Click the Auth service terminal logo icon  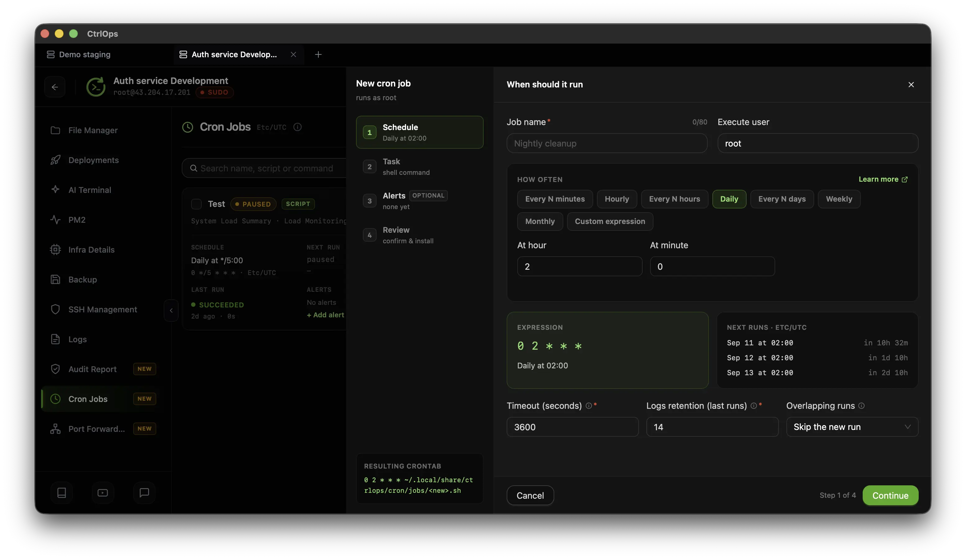(x=96, y=87)
